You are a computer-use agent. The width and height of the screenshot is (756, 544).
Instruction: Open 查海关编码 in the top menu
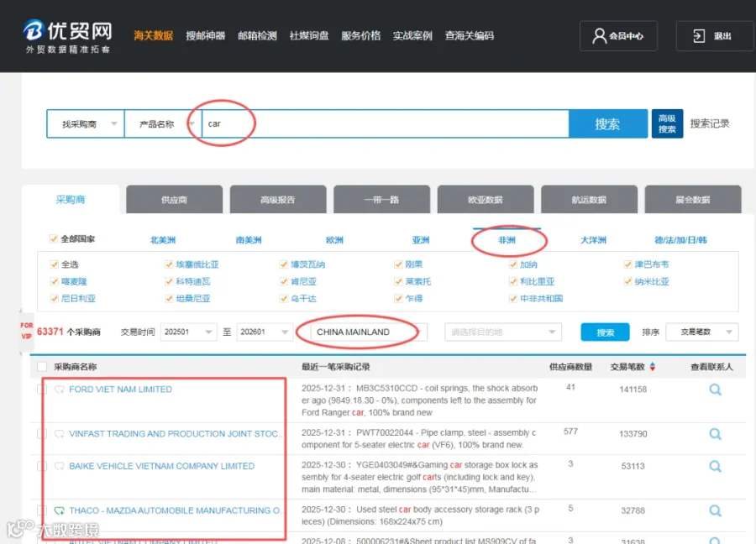click(469, 35)
